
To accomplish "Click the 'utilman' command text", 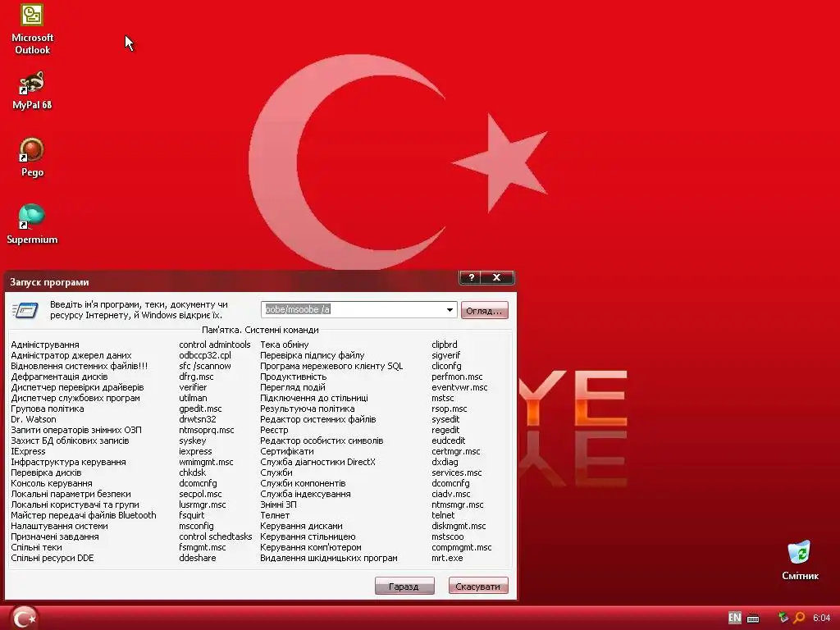I will tap(193, 398).
